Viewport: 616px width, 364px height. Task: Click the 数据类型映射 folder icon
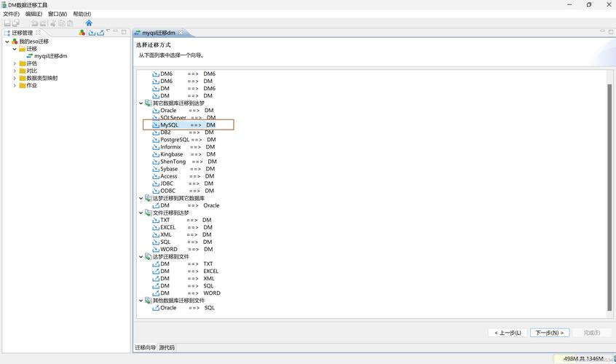(x=22, y=78)
